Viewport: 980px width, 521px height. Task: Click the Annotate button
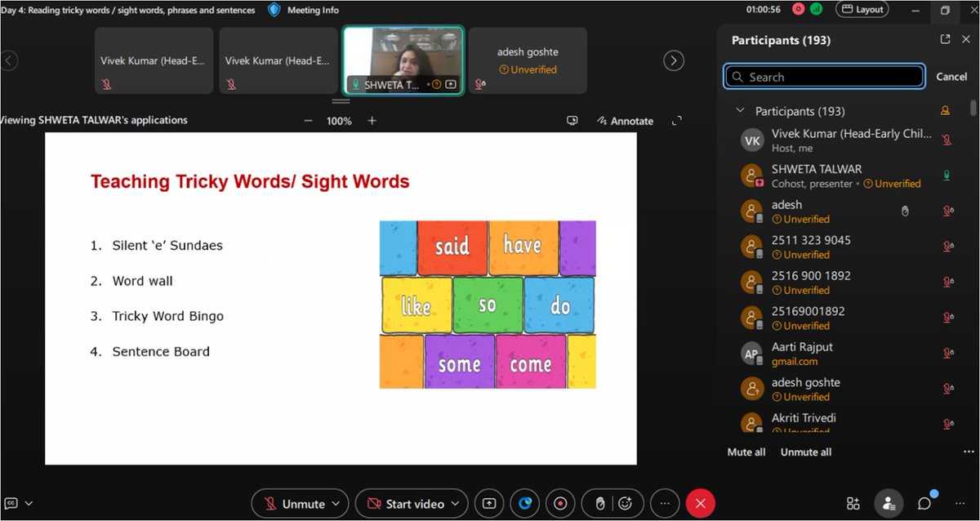click(x=625, y=121)
